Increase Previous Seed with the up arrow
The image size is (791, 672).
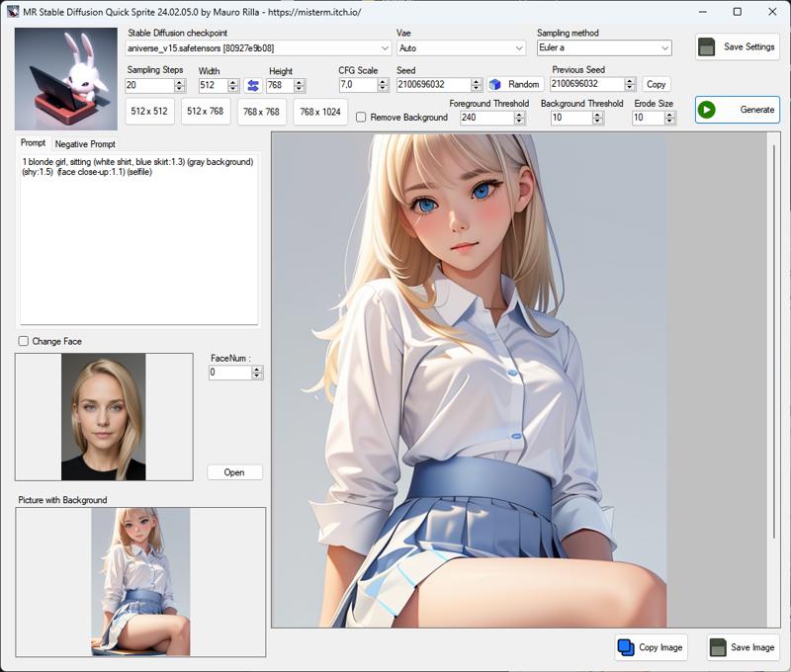tap(630, 81)
